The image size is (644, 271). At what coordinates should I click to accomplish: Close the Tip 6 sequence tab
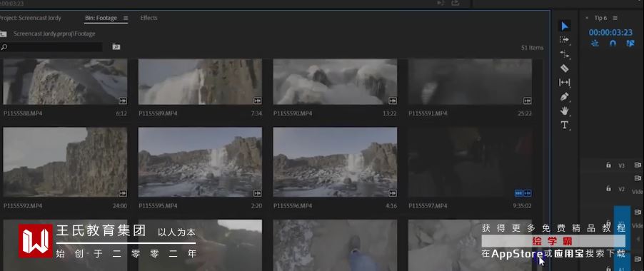587,18
